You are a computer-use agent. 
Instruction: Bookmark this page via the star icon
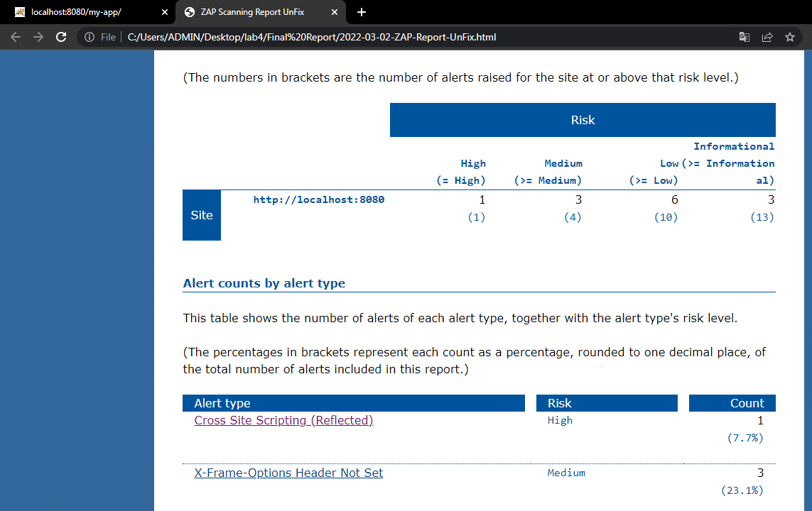pyautogui.click(x=790, y=37)
